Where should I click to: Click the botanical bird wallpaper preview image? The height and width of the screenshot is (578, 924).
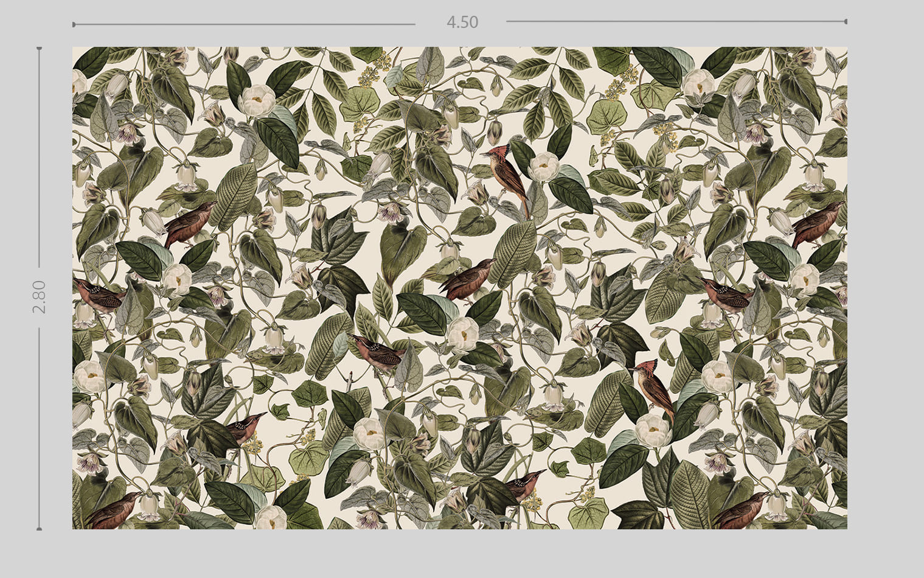point(460,288)
